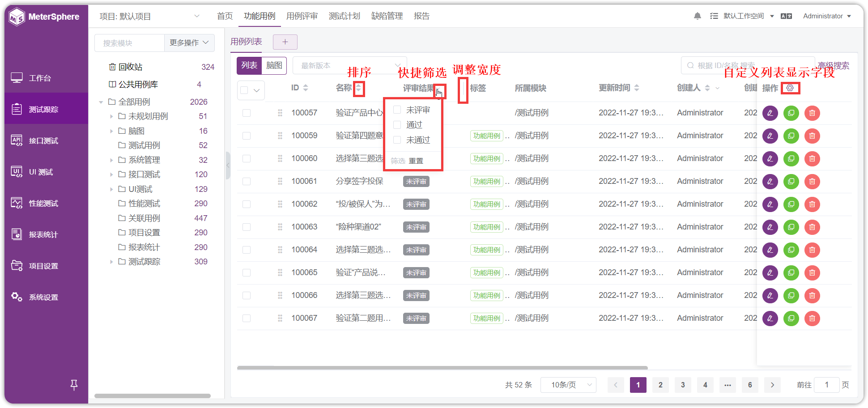Pin the sidebar with pushpin icon

(x=74, y=384)
